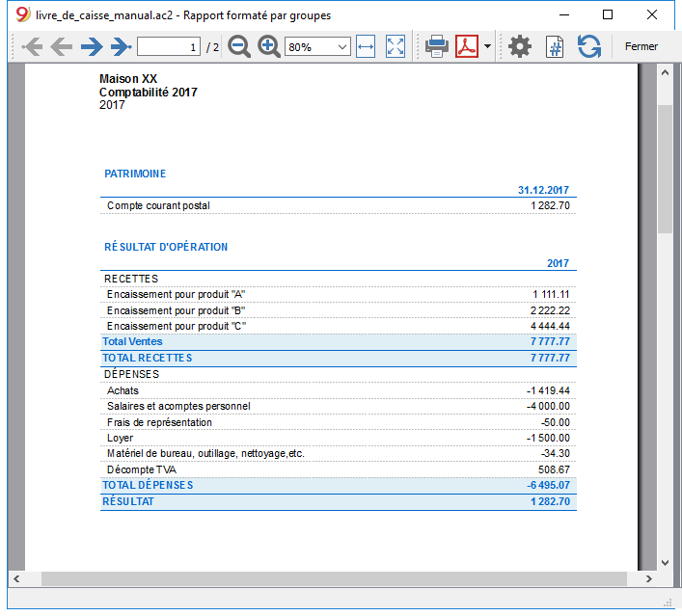Click the blue 2017 column header

pyautogui.click(x=558, y=263)
